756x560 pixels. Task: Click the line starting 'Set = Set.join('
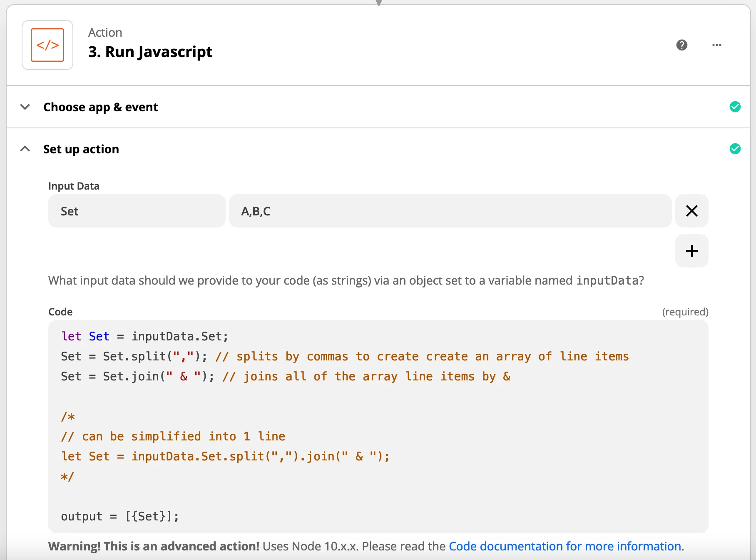pos(286,376)
